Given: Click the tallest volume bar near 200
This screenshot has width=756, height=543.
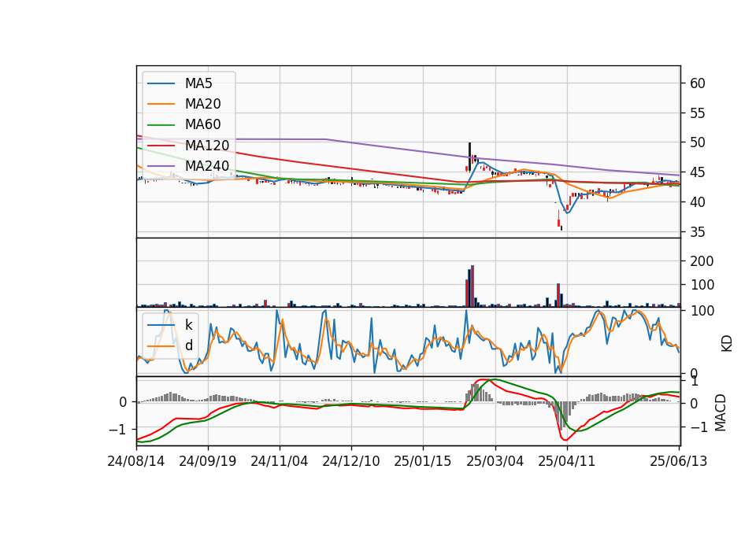Looking at the screenshot, I should (472, 286).
